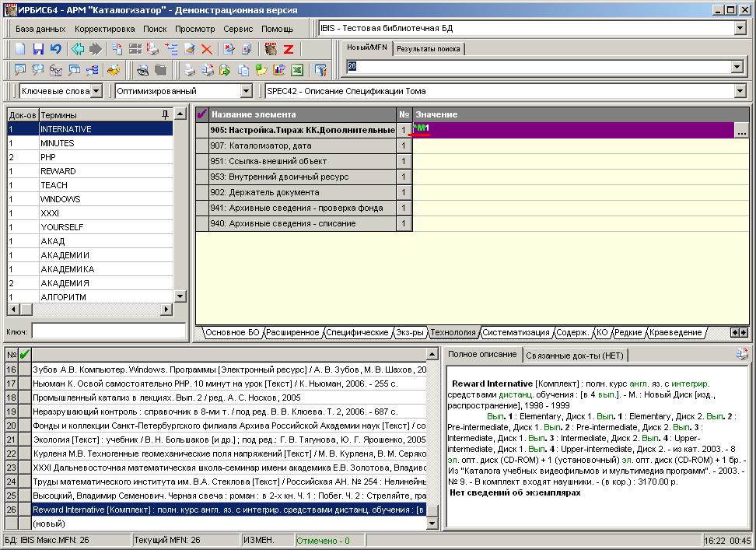Pin the terms panel with pushpin icon
The image size is (756, 550).
pos(164,114)
